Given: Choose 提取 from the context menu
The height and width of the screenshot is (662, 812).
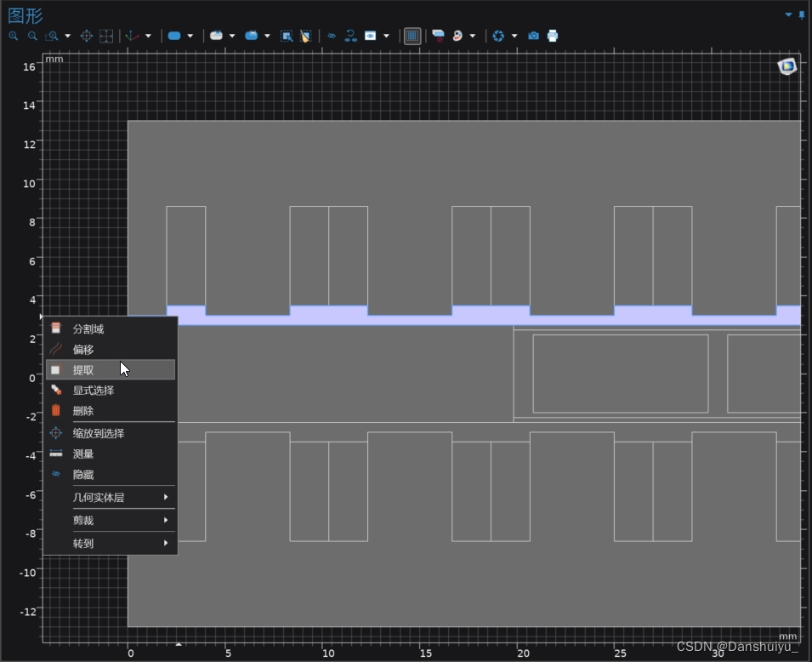Looking at the screenshot, I should (111, 369).
